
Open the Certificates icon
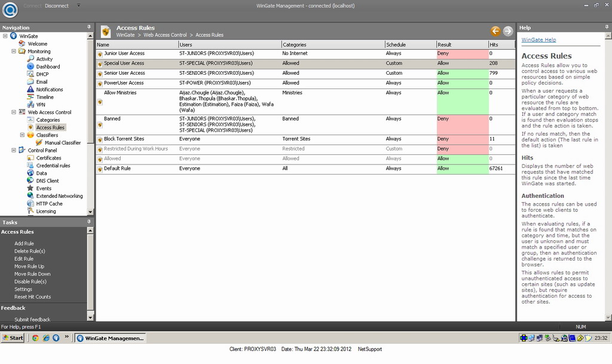pos(30,158)
